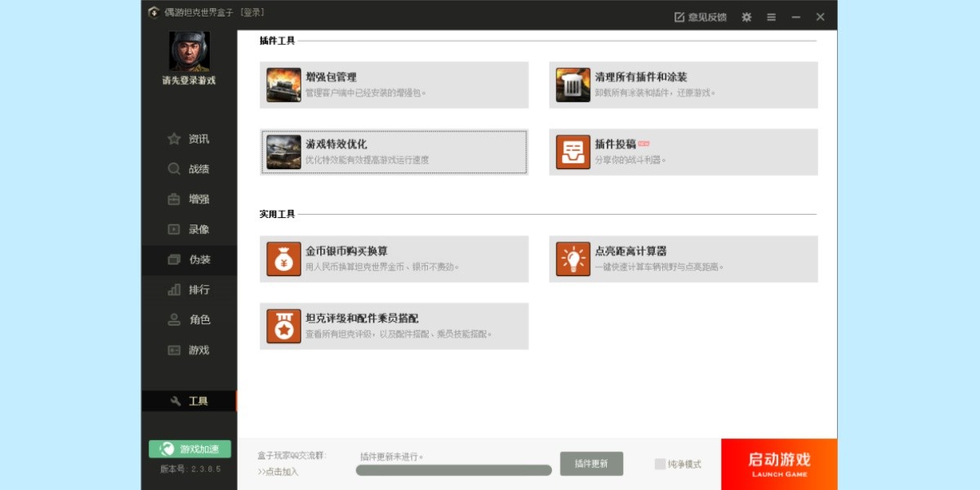The height and width of the screenshot is (490, 980).
Task: Select the 游戏特效优化 tank thumbnail icon
Action: 283,152
